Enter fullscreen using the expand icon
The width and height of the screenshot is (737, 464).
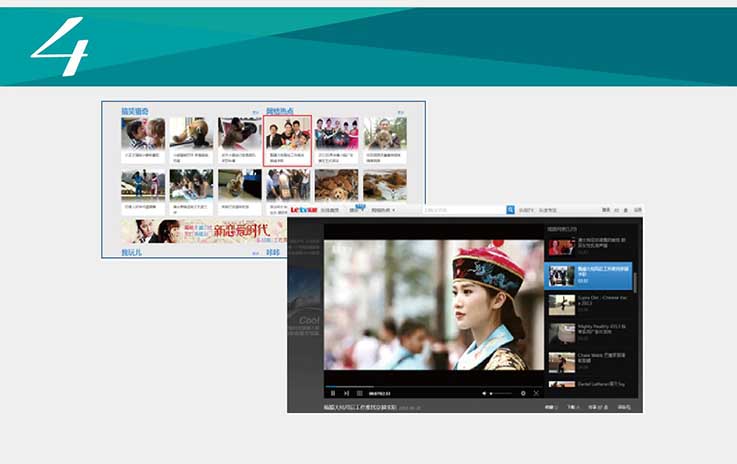536,393
